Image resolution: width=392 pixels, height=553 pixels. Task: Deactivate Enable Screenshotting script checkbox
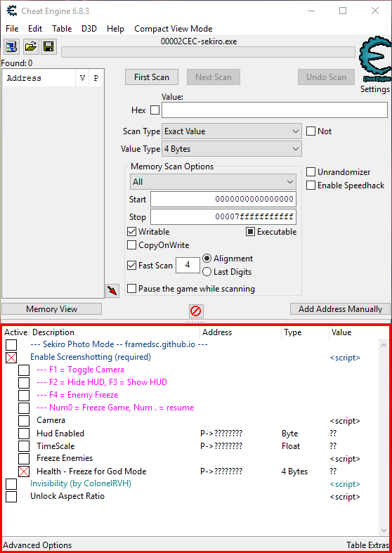(11, 358)
